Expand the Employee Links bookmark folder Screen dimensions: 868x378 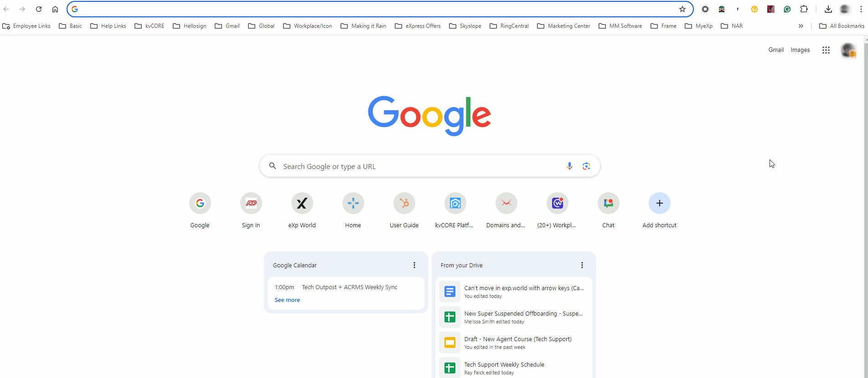[x=26, y=26]
